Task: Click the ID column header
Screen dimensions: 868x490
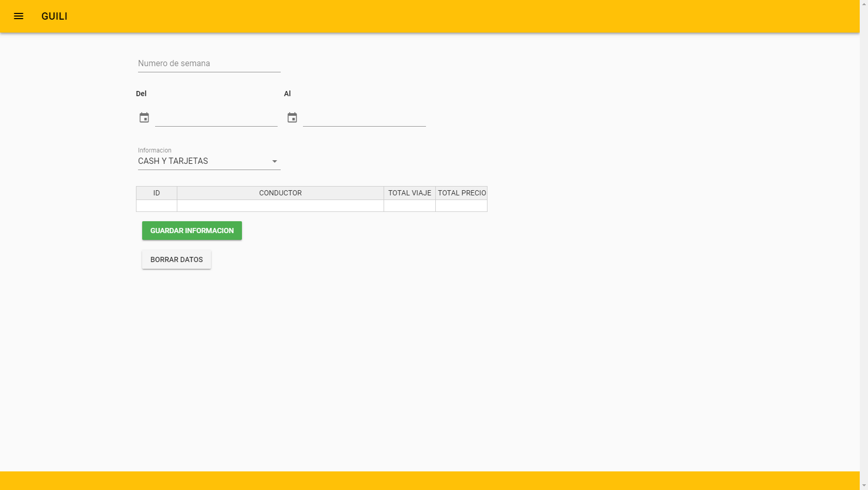Action: [157, 193]
